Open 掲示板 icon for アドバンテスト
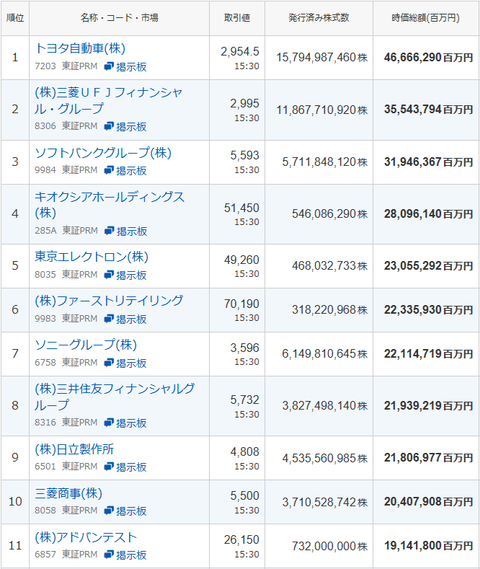 (125, 554)
